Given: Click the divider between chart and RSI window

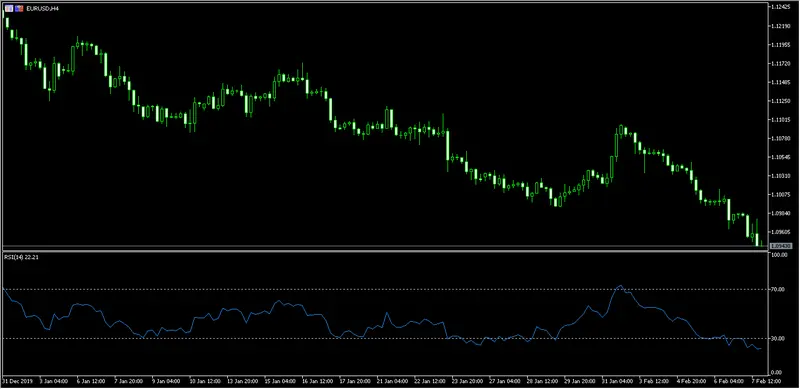Looking at the screenshot, I should 384,250.
